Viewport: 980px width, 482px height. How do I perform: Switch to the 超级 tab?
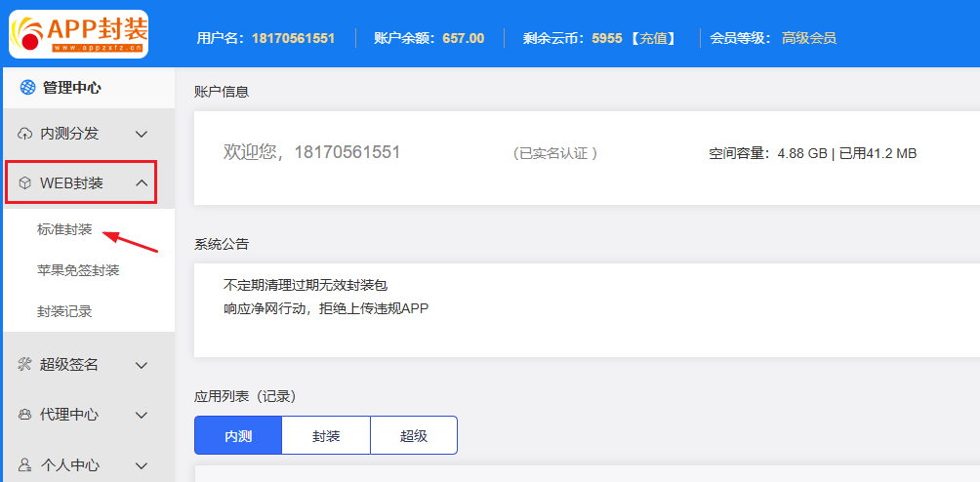pos(414,436)
